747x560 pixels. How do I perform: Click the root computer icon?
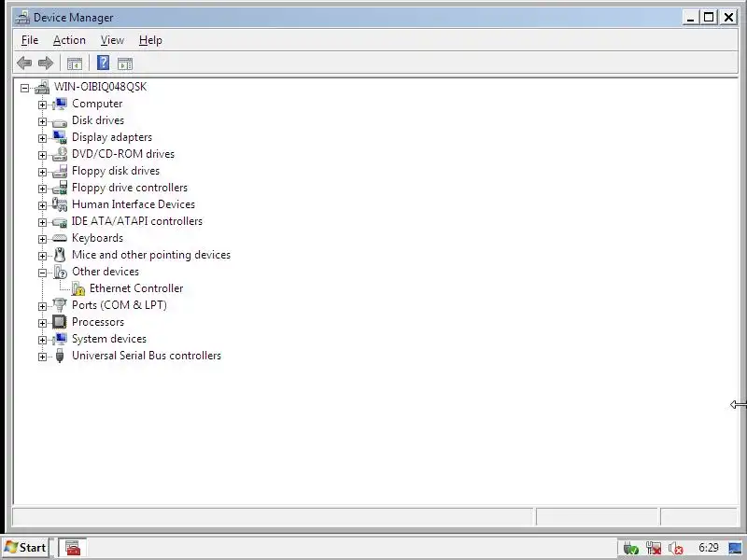pyautogui.click(x=42, y=87)
